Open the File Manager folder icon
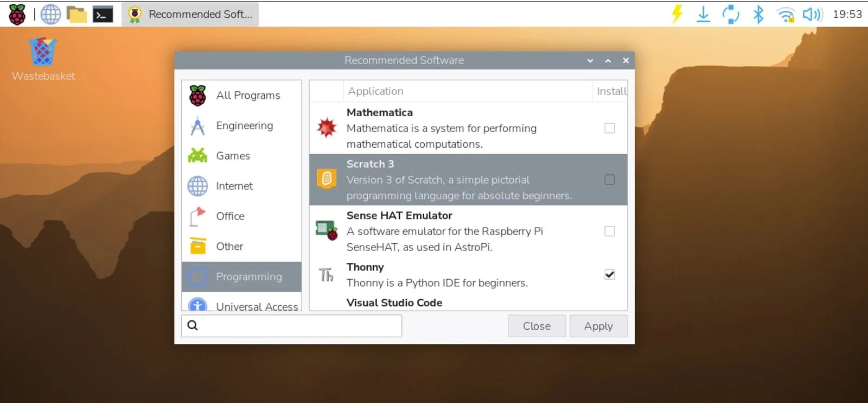Screen dimensions: 868x403 click(x=76, y=14)
